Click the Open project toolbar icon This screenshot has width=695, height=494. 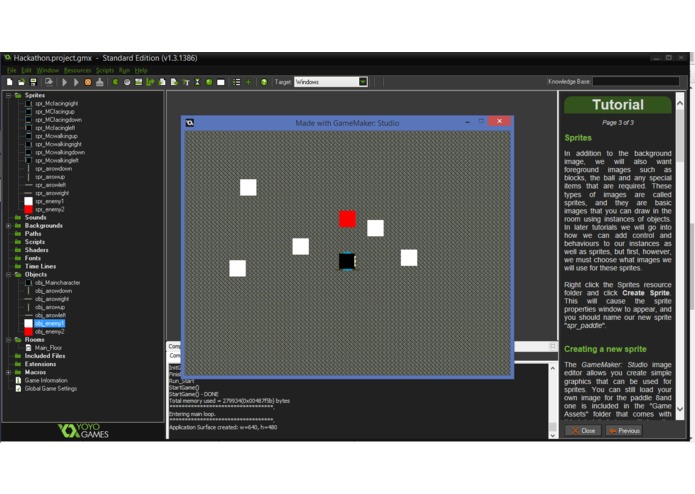click(x=21, y=82)
